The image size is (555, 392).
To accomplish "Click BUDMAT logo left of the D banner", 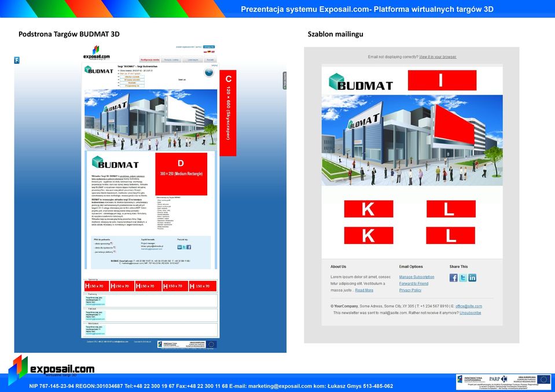I will (115, 162).
